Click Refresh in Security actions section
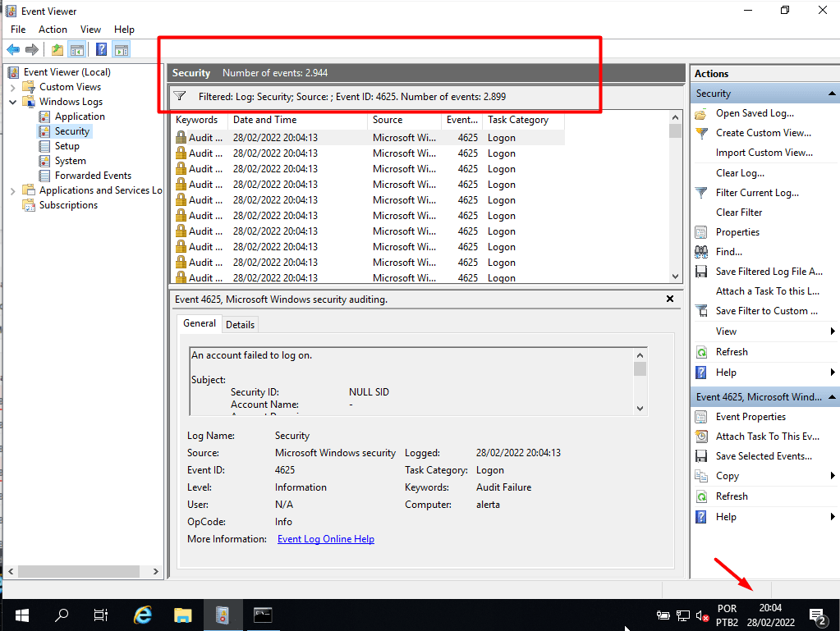The height and width of the screenshot is (631, 840). coord(732,352)
